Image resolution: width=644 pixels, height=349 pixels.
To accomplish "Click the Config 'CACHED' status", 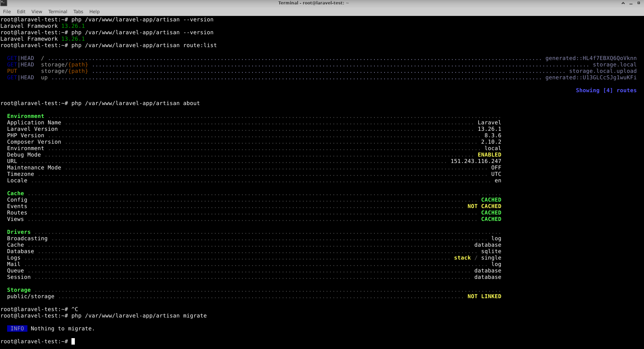I will [491, 200].
